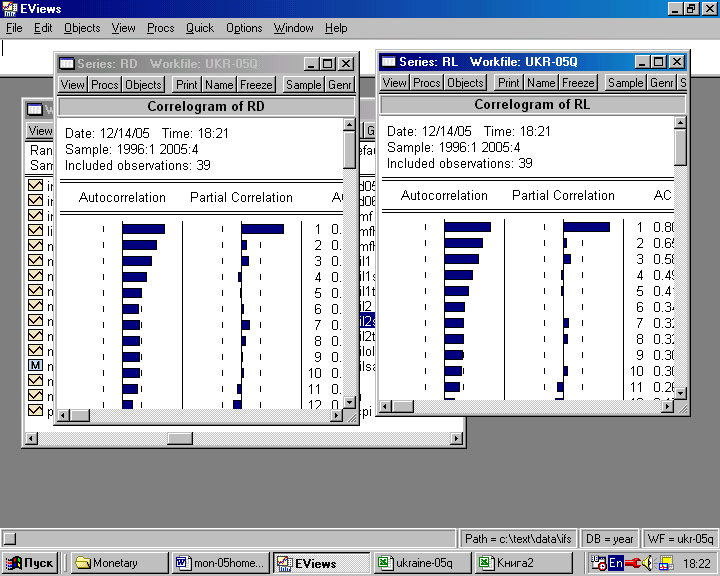The width and height of the screenshot is (720, 576).
Task: Click 'Path = c:\text\data\ifs' status field
Action: pyautogui.click(x=518, y=538)
